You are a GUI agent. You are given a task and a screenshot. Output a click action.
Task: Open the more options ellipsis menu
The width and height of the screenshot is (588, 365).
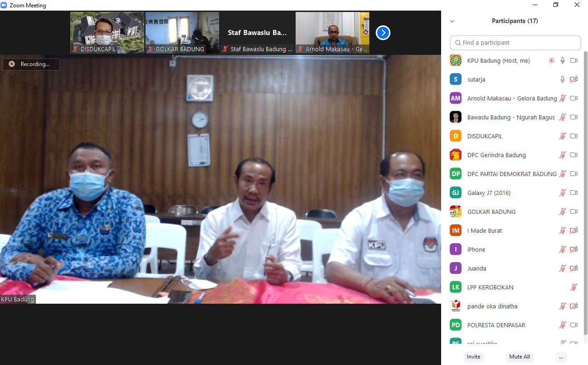click(x=560, y=357)
